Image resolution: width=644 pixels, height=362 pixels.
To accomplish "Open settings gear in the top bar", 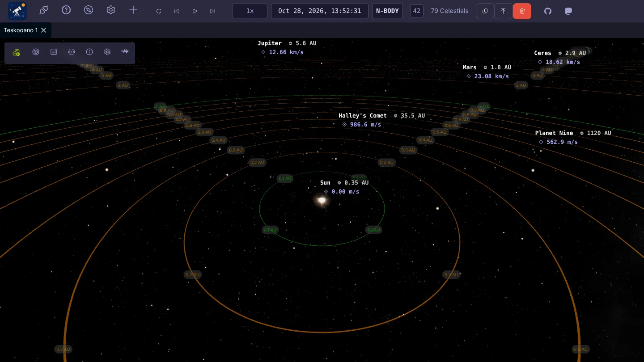I will [111, 10].
